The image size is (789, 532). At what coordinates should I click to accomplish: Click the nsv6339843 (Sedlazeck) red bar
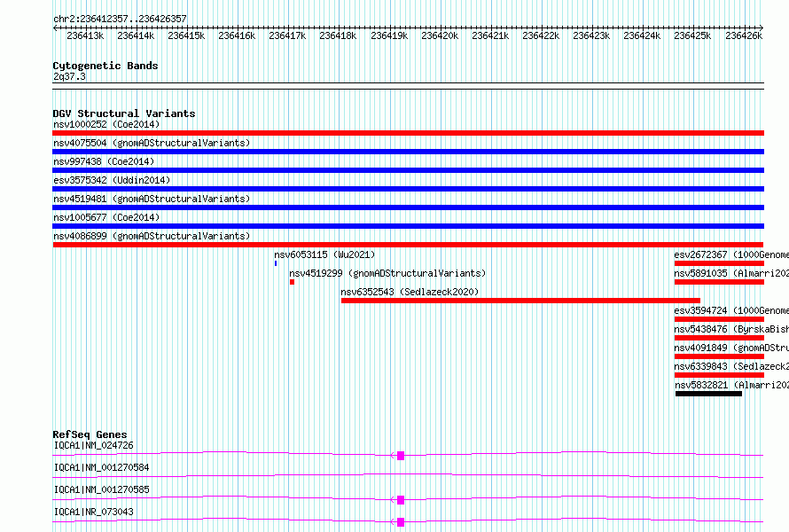click(x=720, y=375)
